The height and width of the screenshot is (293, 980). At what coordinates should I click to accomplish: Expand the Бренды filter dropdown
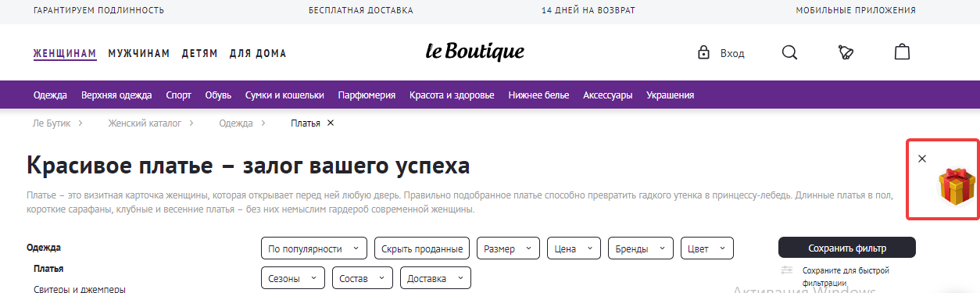[640, 248]
